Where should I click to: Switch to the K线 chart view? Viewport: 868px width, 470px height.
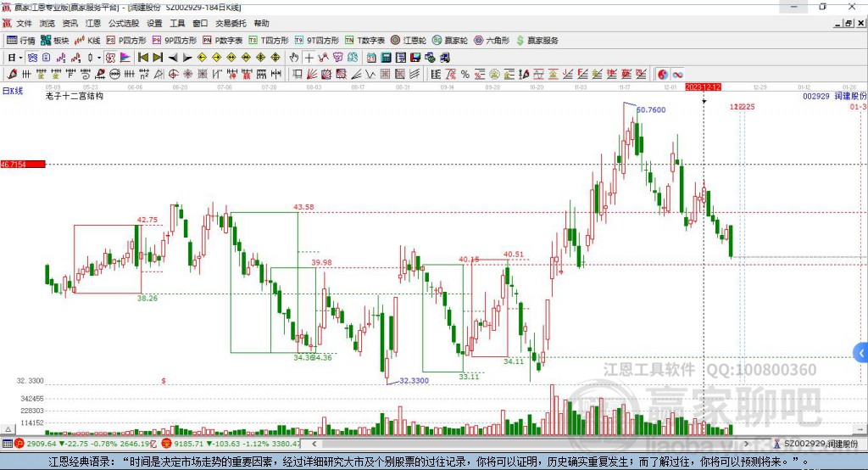tap(87, 41)
